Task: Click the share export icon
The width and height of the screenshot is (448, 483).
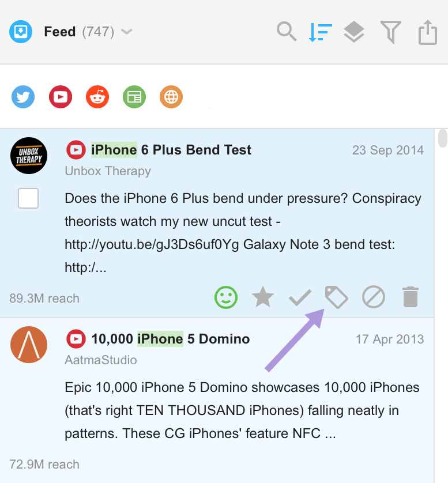Action: pos(428,32)
